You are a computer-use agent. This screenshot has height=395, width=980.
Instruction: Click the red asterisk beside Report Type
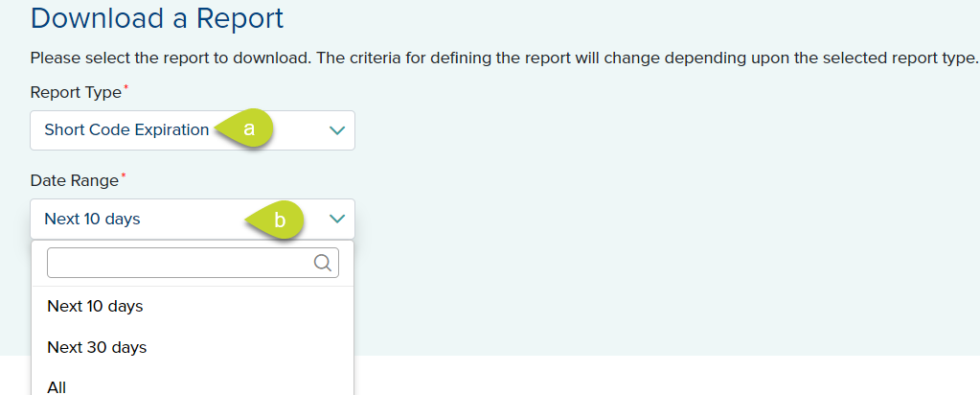point(125,88)
